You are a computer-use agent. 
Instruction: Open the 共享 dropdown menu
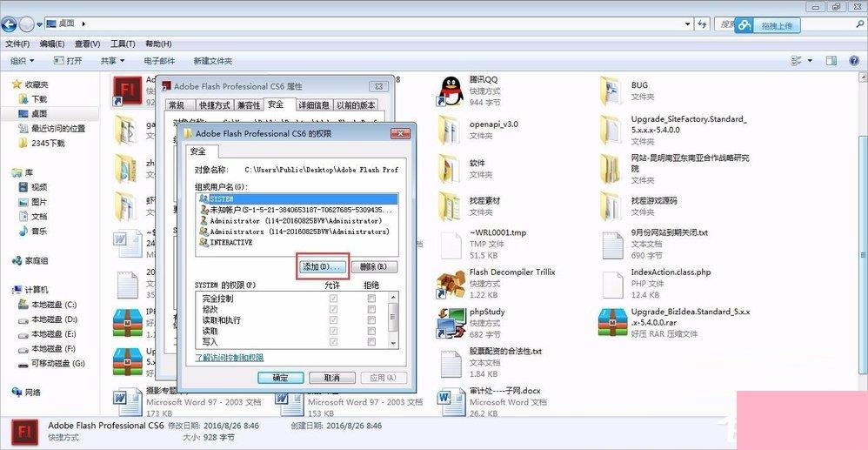[112, 60]
